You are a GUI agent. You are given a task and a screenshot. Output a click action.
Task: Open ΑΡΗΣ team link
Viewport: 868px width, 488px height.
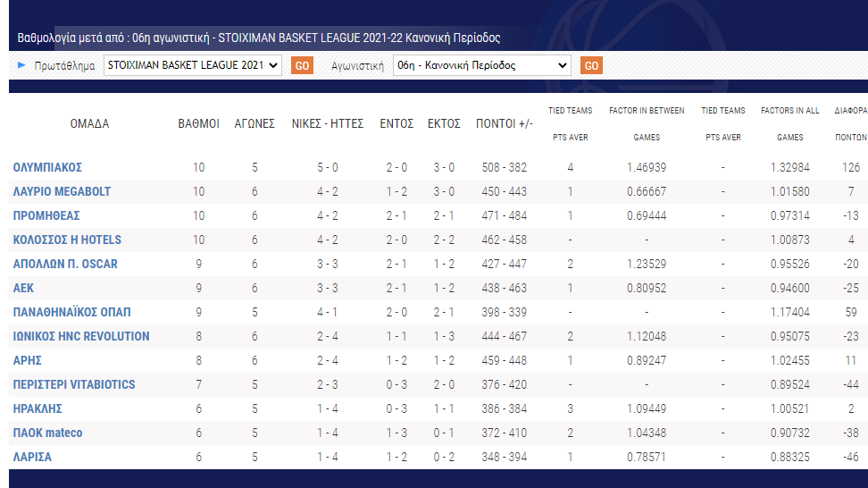(27, 360)
